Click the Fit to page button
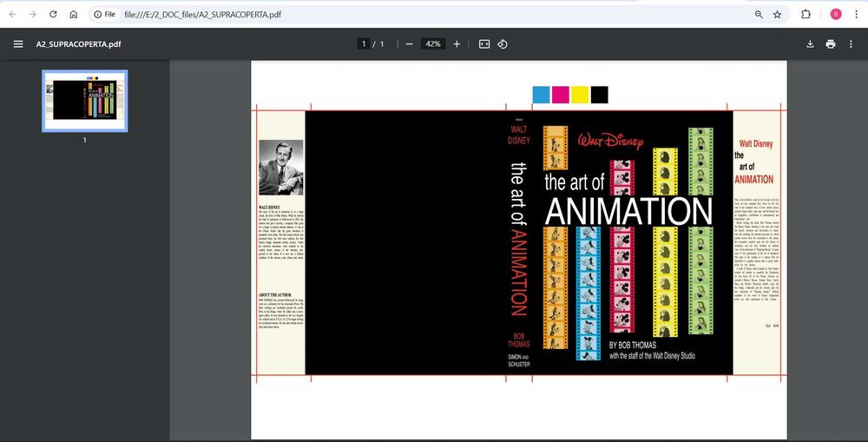 (484, 43)
